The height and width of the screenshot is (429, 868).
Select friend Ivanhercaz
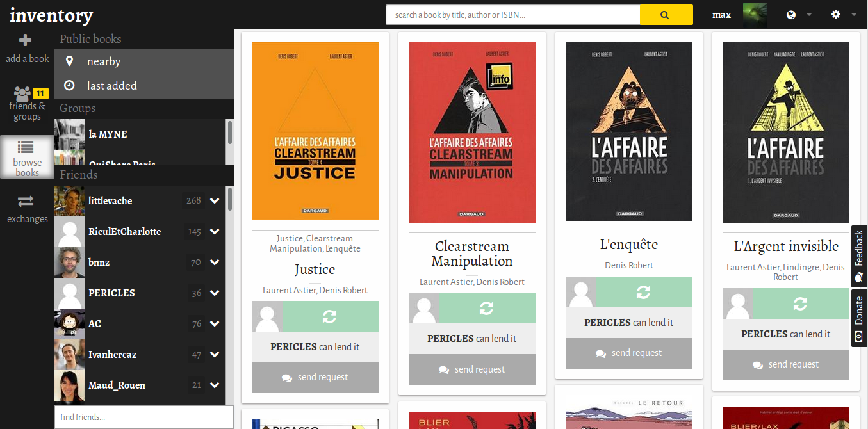pos(112,354)
